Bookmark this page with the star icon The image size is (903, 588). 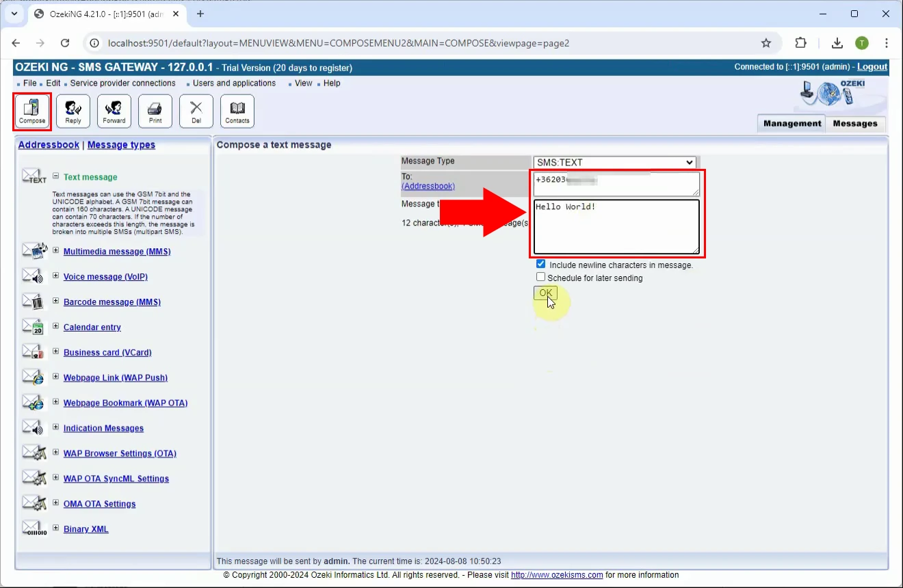766,43
